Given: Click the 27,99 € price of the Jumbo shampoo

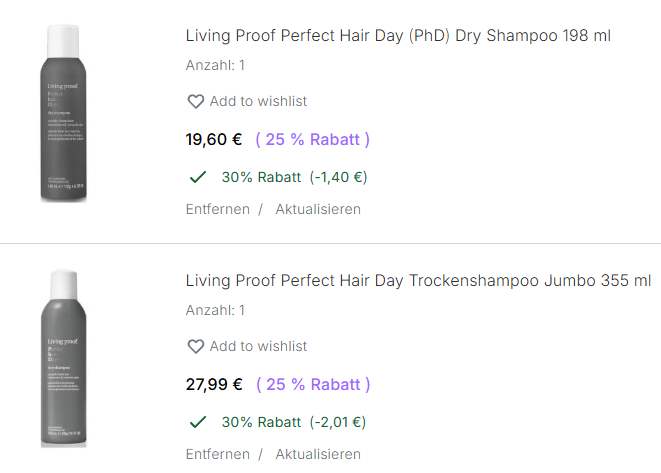Looking at the screenshot, I should click(x=214, y=384).
